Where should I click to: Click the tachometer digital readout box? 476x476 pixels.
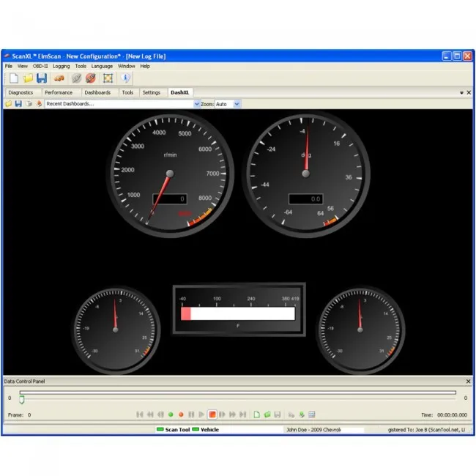170,199
